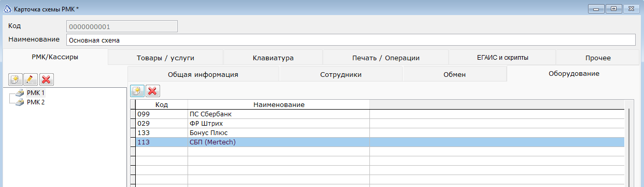Switch to the Общая информация subtab

203,74
